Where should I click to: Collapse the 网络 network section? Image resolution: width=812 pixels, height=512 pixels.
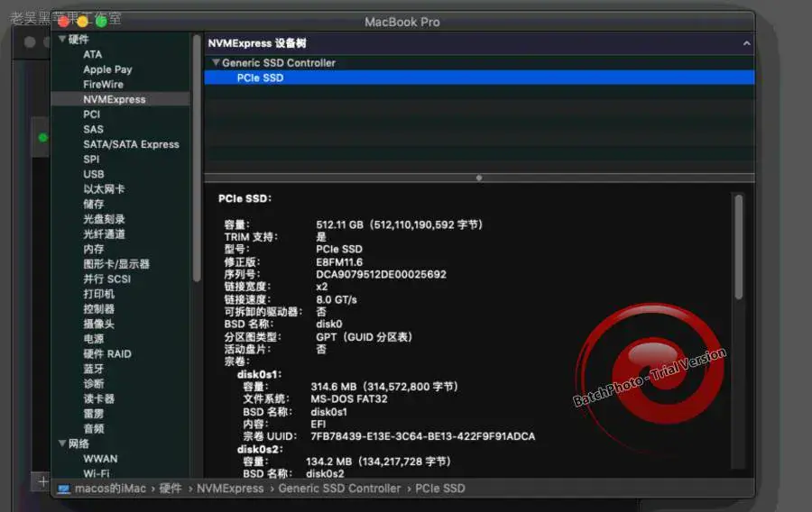click(x=62, y=443)
